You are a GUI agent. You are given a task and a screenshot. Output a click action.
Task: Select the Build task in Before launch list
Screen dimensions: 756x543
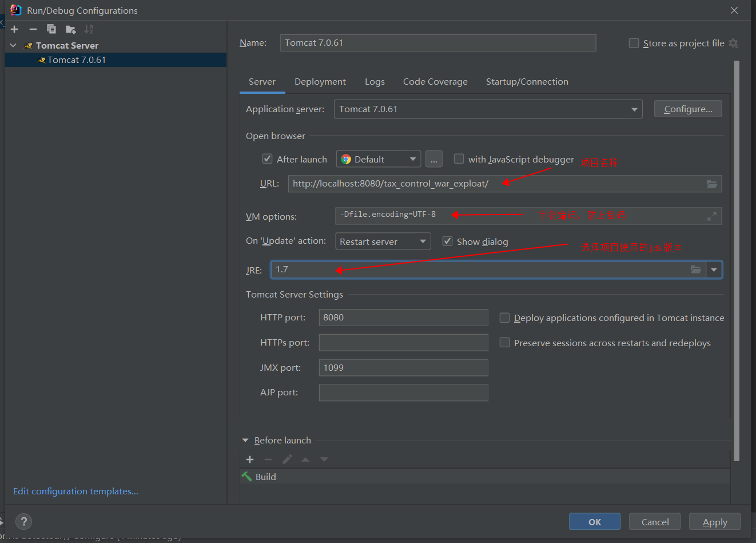[x=485, y=477]
